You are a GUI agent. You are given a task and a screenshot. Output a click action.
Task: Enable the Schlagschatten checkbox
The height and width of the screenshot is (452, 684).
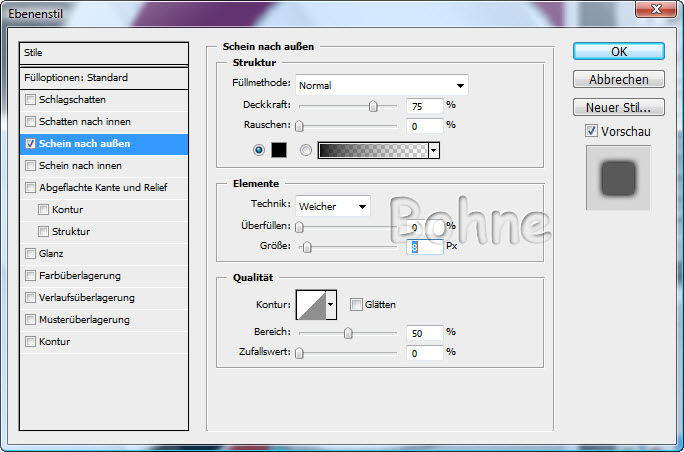pos(31,100)
